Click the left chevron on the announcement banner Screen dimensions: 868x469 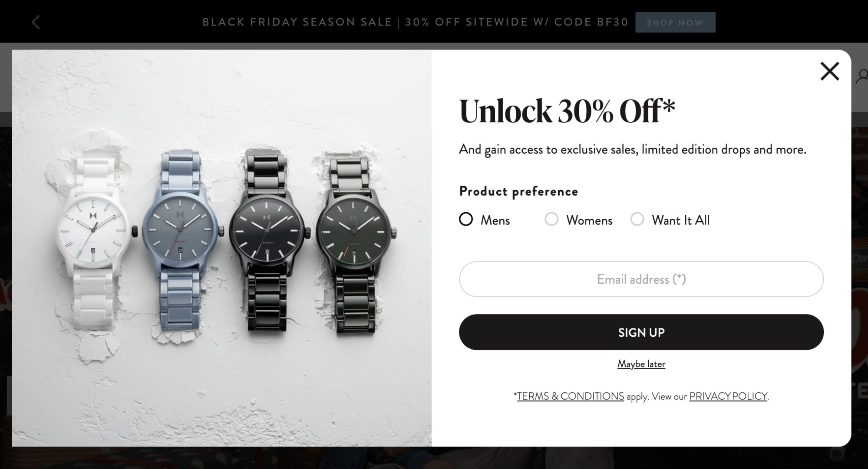click(36, 22)
